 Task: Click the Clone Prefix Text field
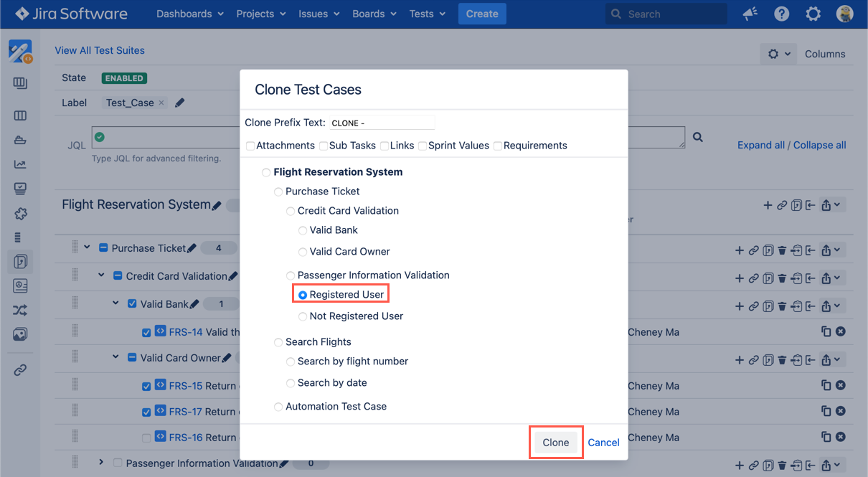click(x=382, y=123)
